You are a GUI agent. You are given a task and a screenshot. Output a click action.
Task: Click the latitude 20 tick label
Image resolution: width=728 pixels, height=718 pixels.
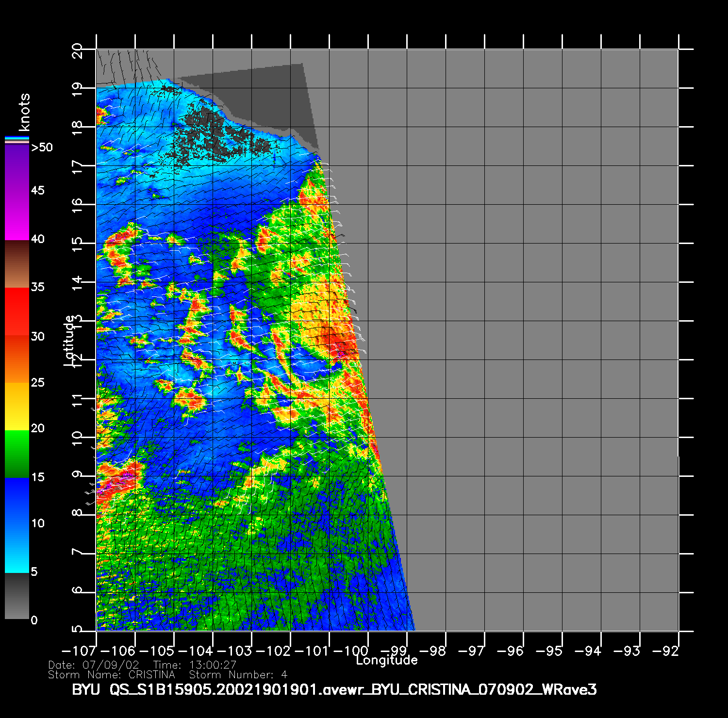[x=77, y=50]
